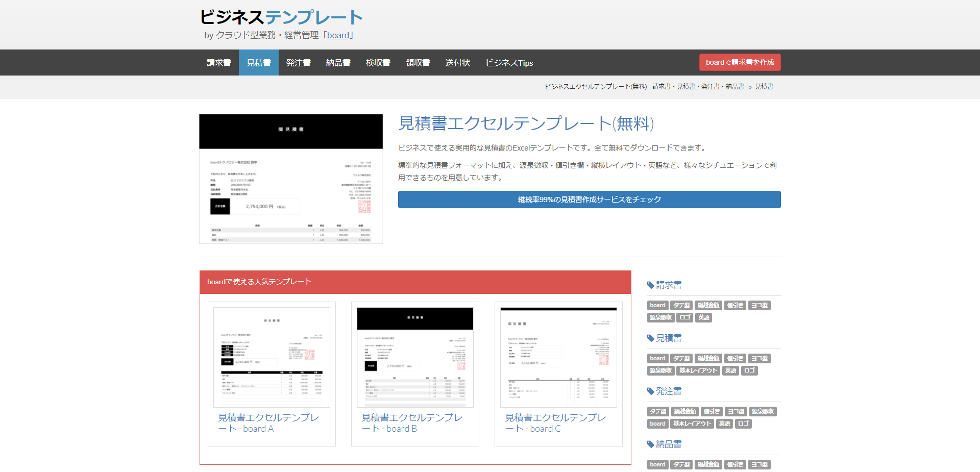Open the 請求書 navigation tab
The height and width of the screenshot is (472, 980).
(x=218, y=62)
